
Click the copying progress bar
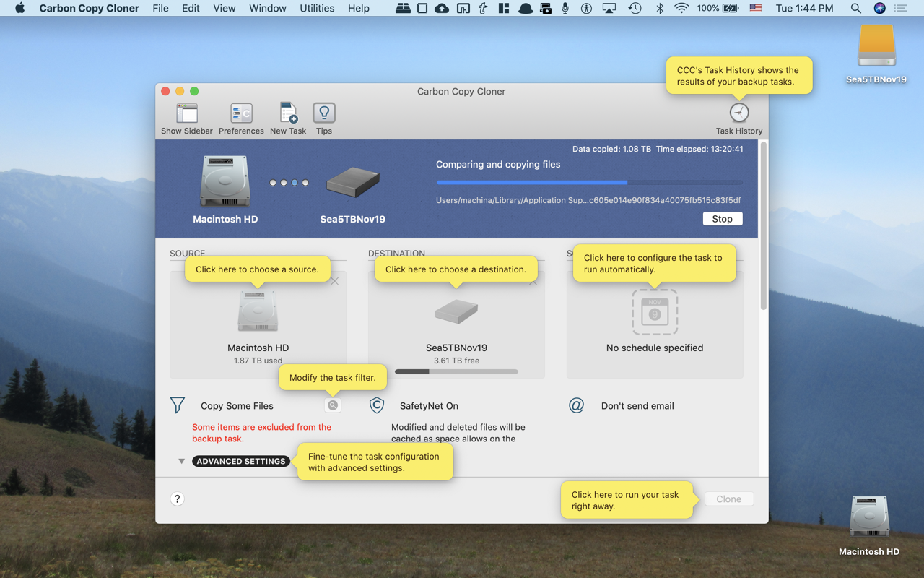point(589,182)
